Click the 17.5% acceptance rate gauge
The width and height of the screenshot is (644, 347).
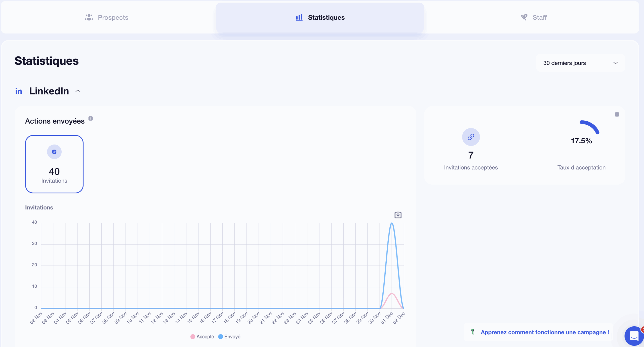click(581, 136)
